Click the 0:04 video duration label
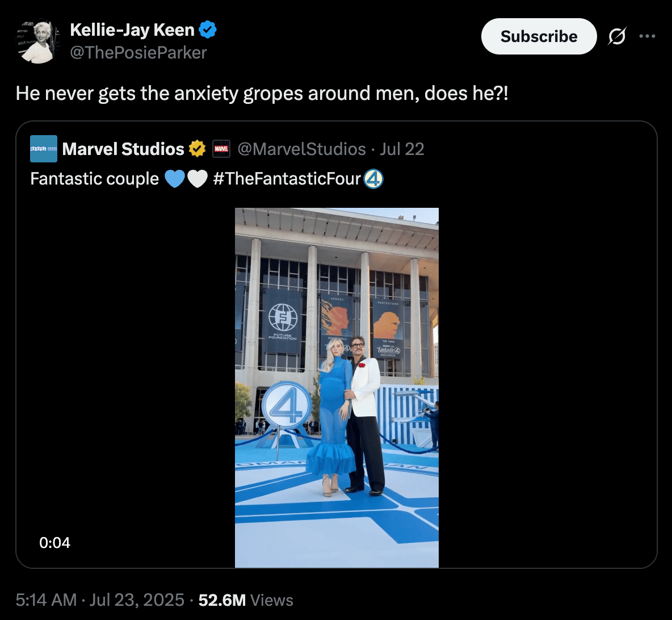The width and height of the screenshot is (672, 620). (54, 543)
